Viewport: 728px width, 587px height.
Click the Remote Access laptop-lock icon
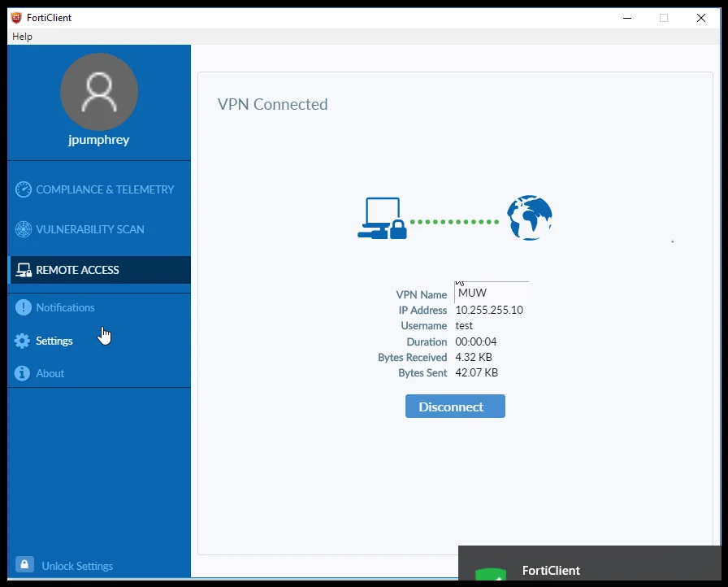point(24,270)
